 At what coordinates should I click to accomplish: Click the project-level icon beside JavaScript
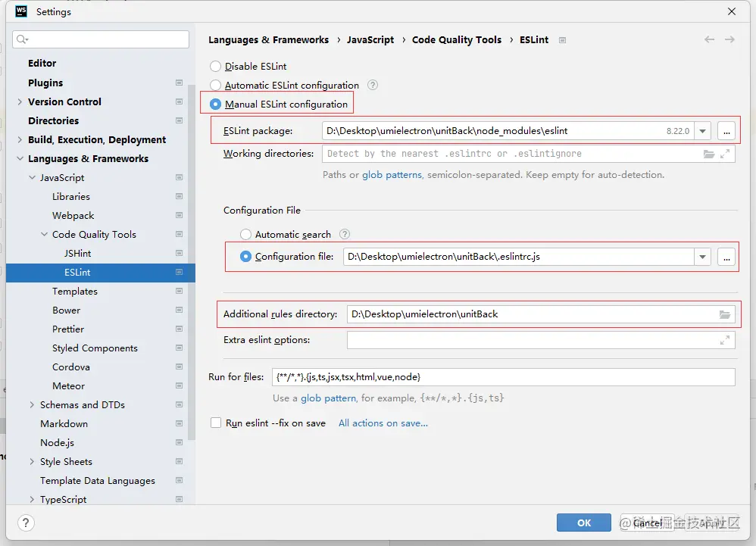179,177
